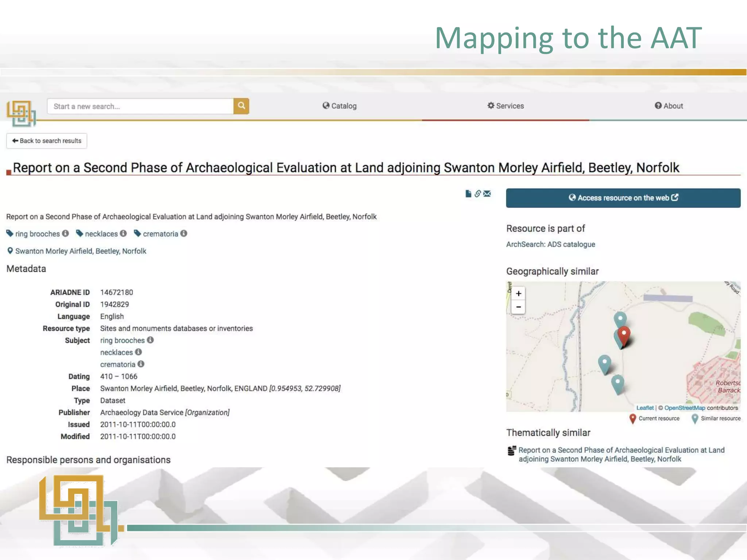This screenshot has height=560, width=747.
Task: Click the lowest blue similar resource marker
Action: (618, 384)
